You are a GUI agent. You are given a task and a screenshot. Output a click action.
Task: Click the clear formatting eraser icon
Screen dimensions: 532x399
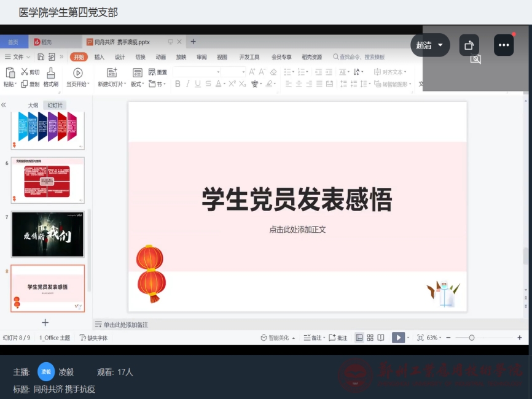273,72
